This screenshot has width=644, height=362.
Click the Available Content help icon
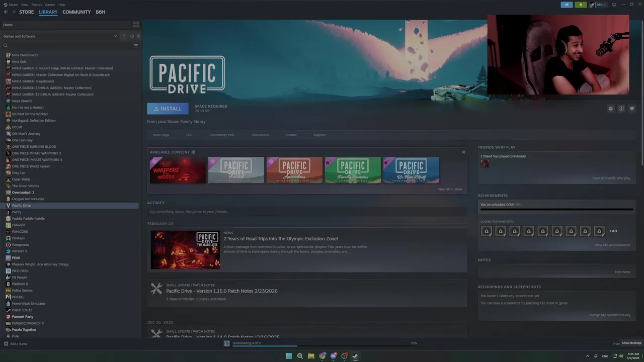pos(193,152)
